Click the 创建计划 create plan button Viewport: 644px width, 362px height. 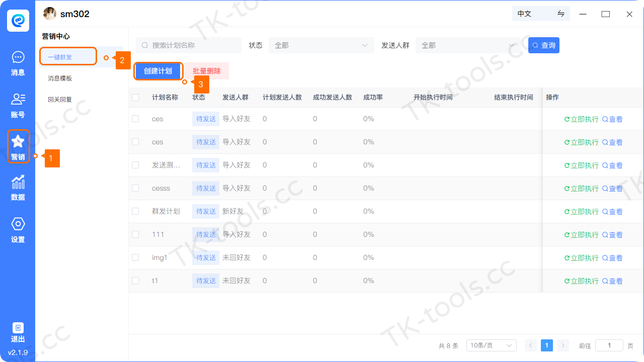(x=158, y=71)
